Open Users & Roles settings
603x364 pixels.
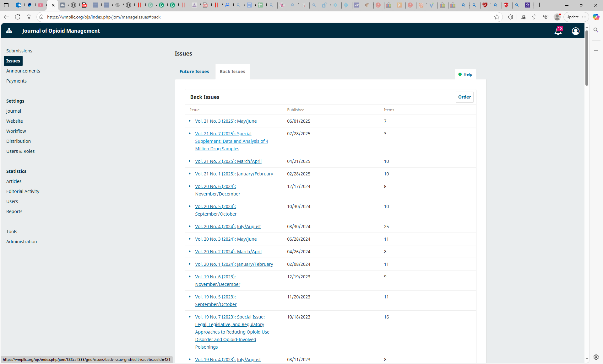click(x=20, y=151)
